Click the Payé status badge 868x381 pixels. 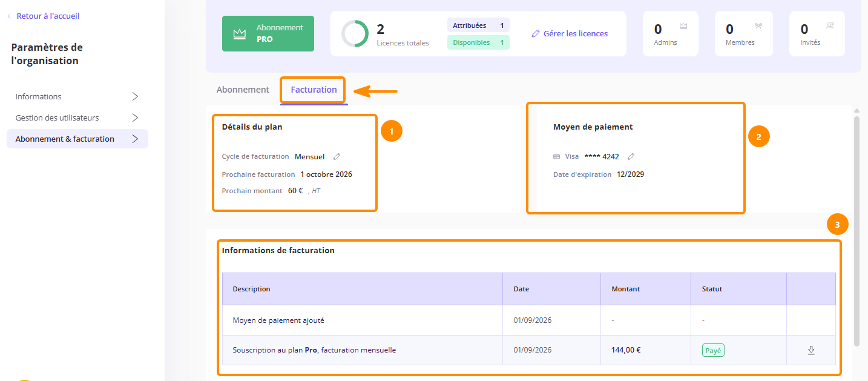pos(713,350)
